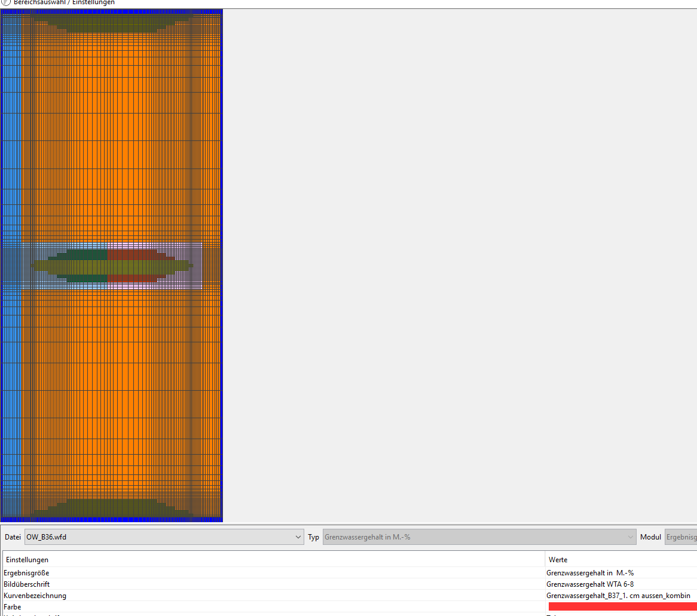The image size is (697, 616).
Task: Click the Ergebnisgröße value Grenzwassergehalt in M.-%
Action: point(589,573)
